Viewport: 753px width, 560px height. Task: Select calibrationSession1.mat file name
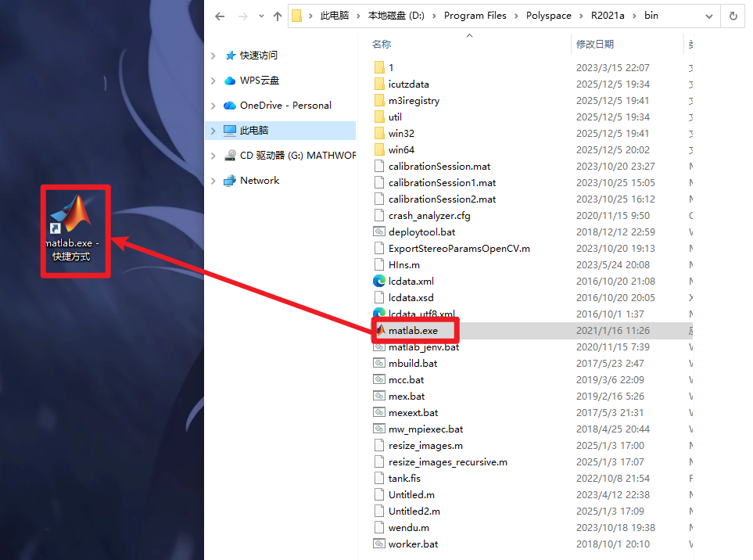click(x=442, y=183)
